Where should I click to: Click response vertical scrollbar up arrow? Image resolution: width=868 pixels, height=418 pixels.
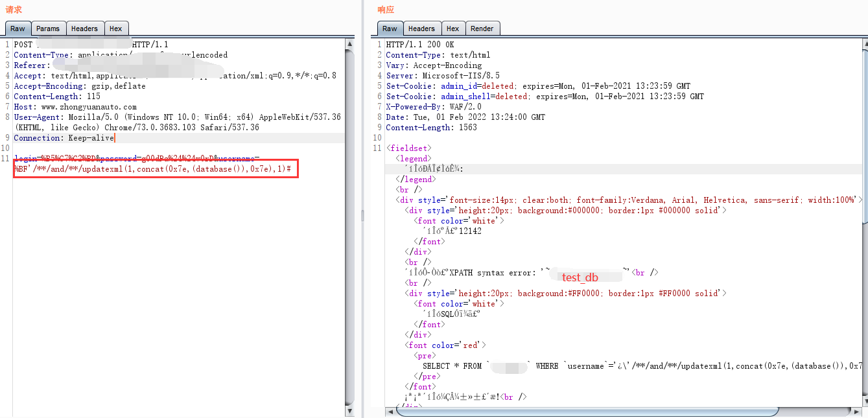pyautogui.click(x=865, y=43)
